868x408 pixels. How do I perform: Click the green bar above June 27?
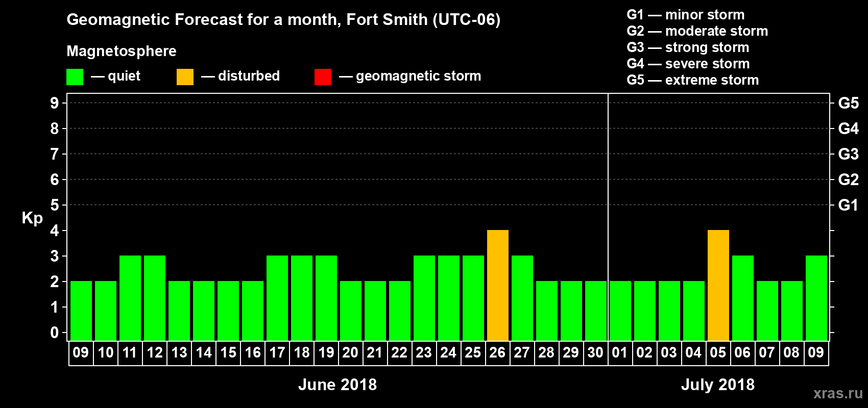[x=522, y=298]
